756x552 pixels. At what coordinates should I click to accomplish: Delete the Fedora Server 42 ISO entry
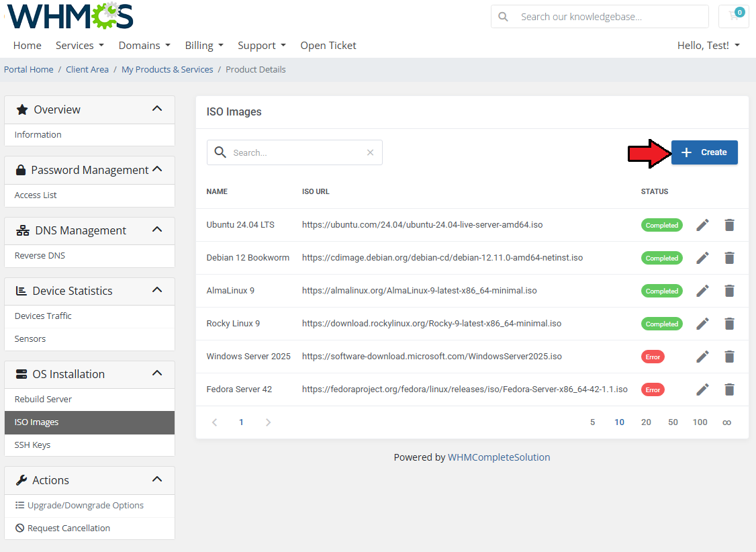[730, 389]
